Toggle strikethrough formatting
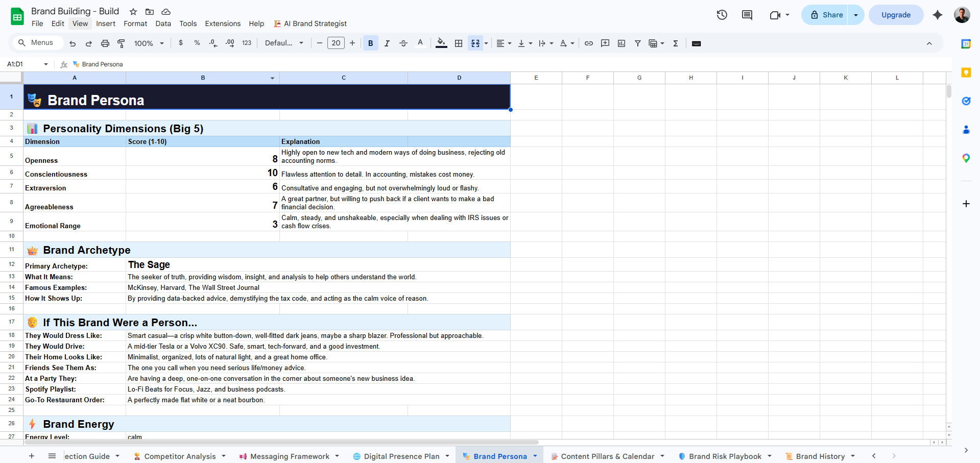This screenshot has height=463, width=980. click(x=403, y=43)
